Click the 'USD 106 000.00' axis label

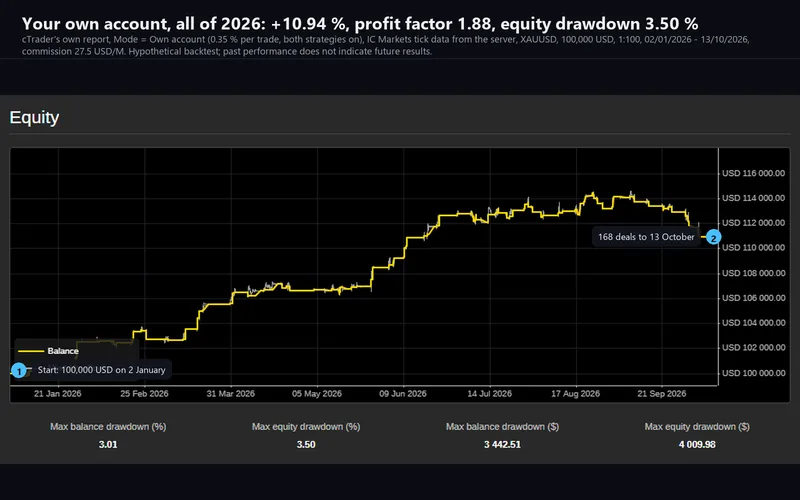coord(754,298)
